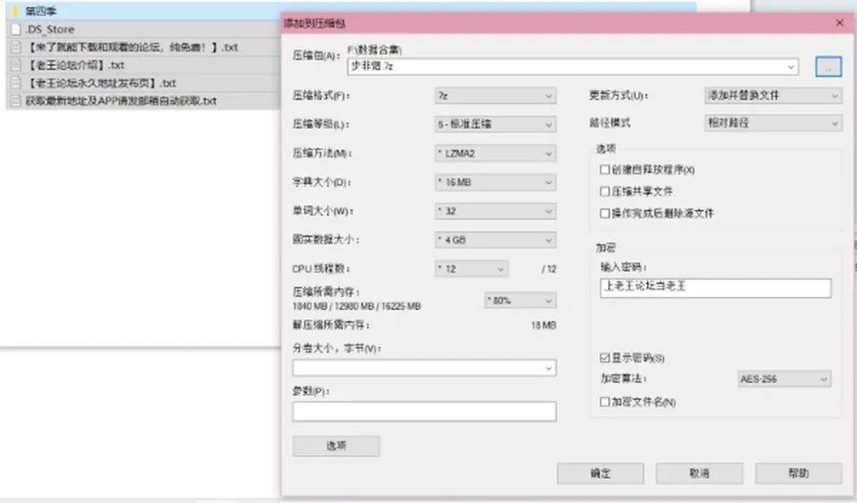This screenshot has height=504, width=857.
Task: Click the 参数 parameters input field
Action: [x=424, y=412]
